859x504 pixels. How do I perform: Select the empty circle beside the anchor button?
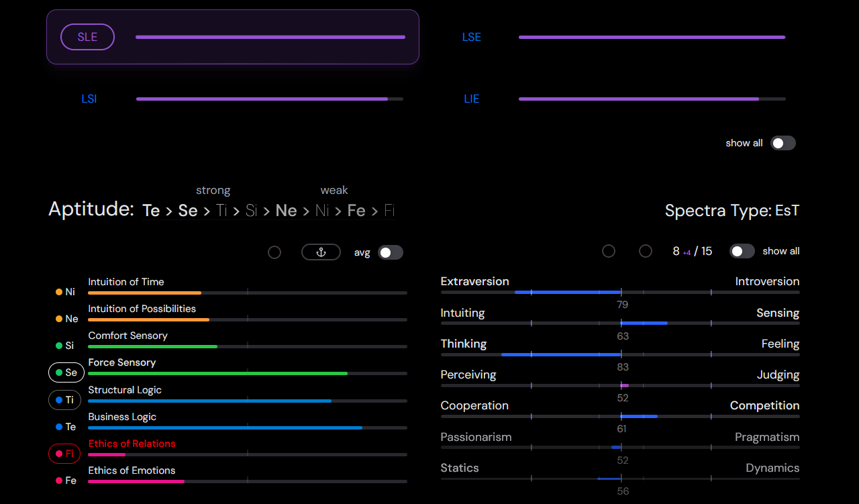[x=274, y=252]
